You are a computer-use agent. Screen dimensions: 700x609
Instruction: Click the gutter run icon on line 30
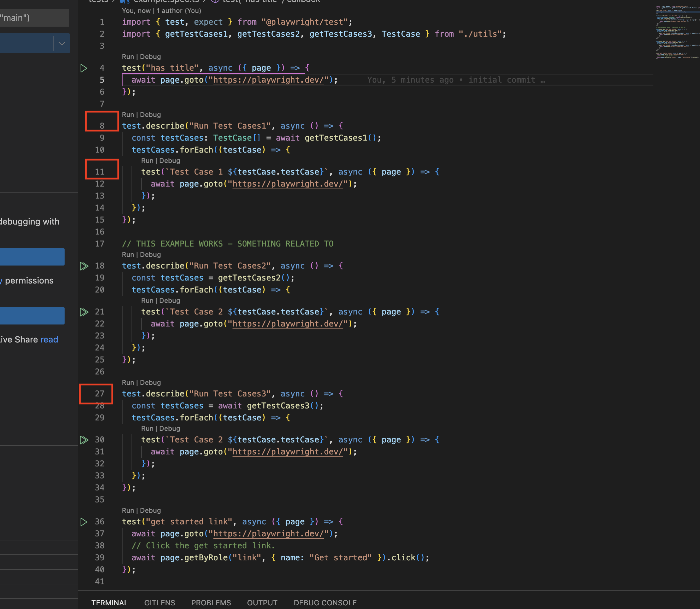84,439
